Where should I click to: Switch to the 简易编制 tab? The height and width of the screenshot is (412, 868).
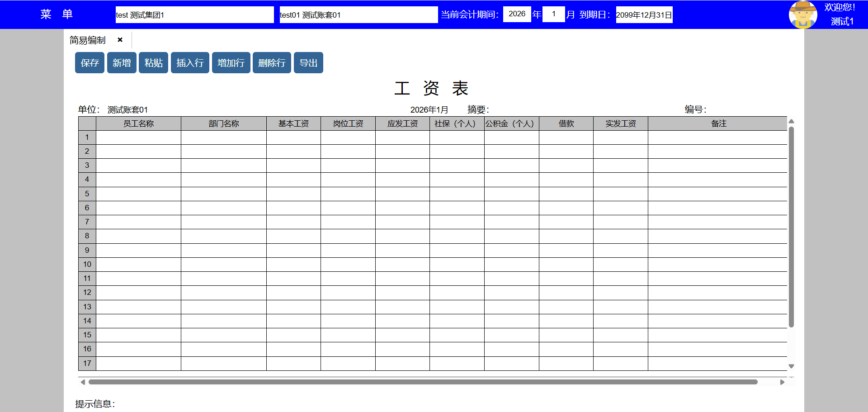click(88, 40)
